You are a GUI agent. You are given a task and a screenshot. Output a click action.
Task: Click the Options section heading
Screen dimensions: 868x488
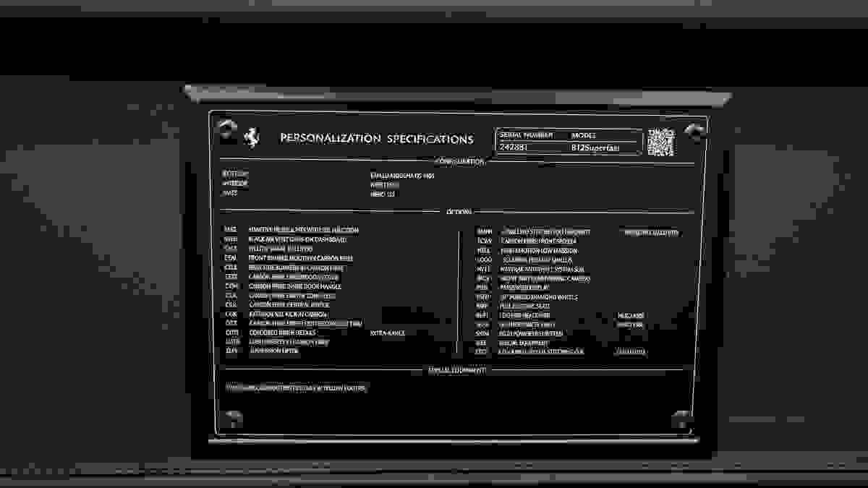point(459,212)
